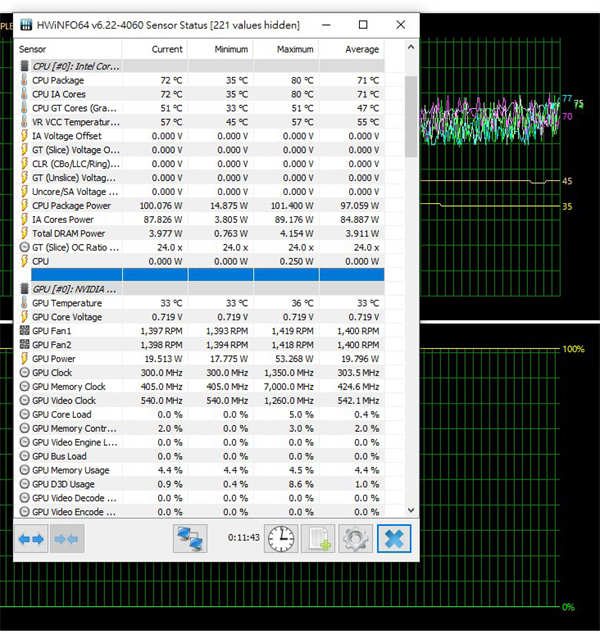Click the 7,000.0 MHz maximum memory clock
Image resolution: width=600 pixels, height=634 pixels.
pyautogui.click(x=289, y=387)
